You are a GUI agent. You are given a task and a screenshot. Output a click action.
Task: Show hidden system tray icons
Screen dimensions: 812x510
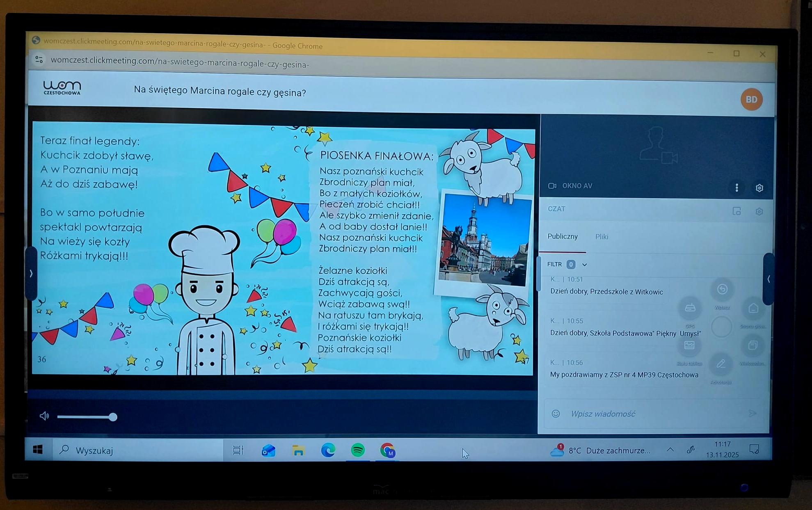click(x=670, y=450)
